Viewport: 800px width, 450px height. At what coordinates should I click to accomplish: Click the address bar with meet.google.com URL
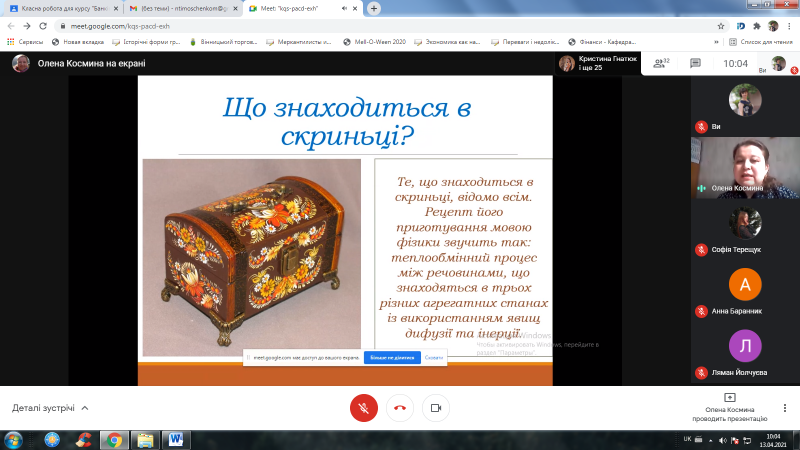point(388,26)
